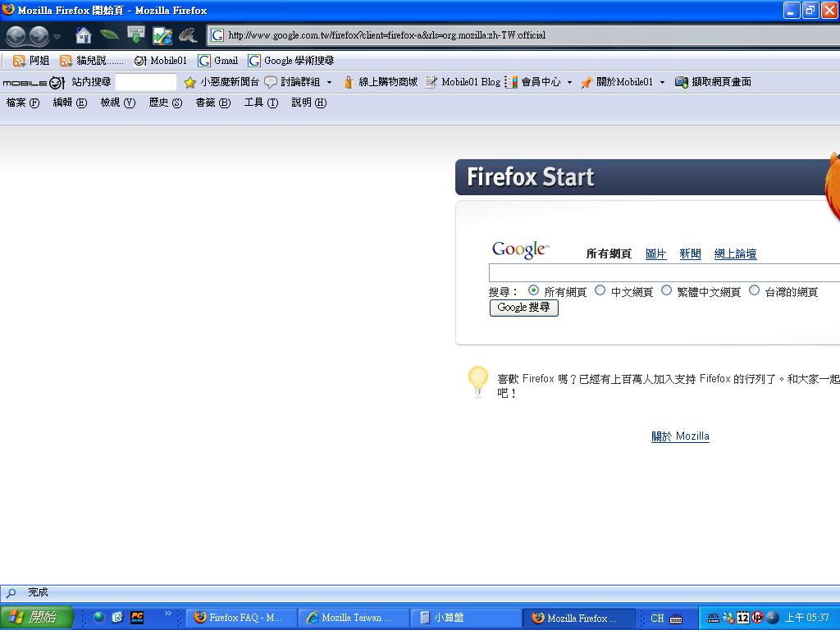Switch to Mozilla Taiwan taskbar window

point(354,618)
